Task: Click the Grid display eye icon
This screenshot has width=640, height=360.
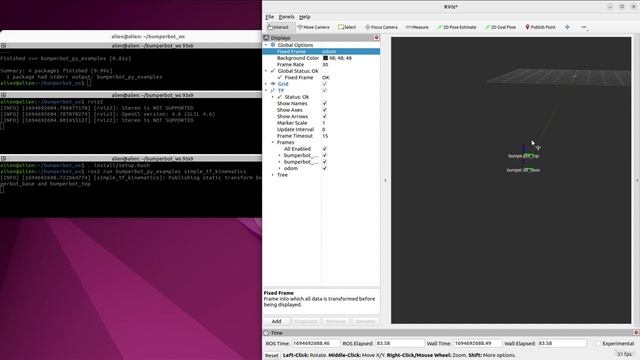Action: click(x=273, y=84)
